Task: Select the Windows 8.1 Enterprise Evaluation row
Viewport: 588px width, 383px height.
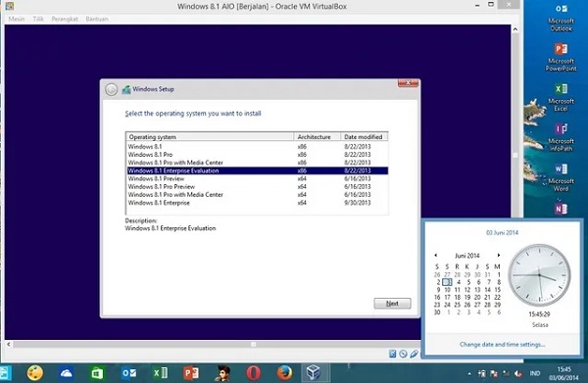Action: (257, 170)
